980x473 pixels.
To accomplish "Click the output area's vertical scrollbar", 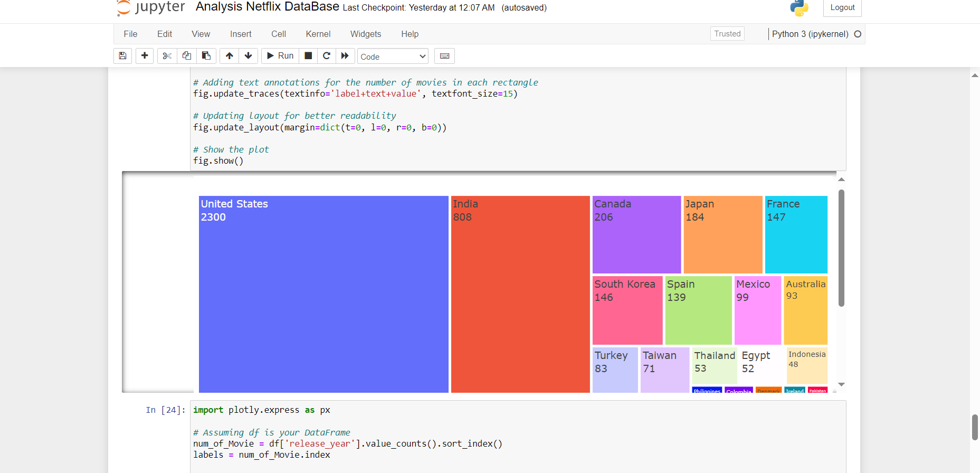I will (841, 248).
